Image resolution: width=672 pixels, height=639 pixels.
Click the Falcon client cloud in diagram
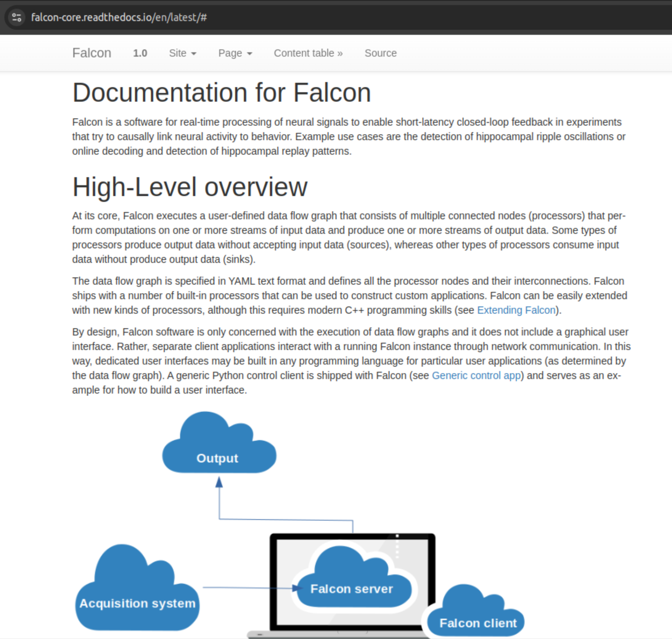click(476, 611)
